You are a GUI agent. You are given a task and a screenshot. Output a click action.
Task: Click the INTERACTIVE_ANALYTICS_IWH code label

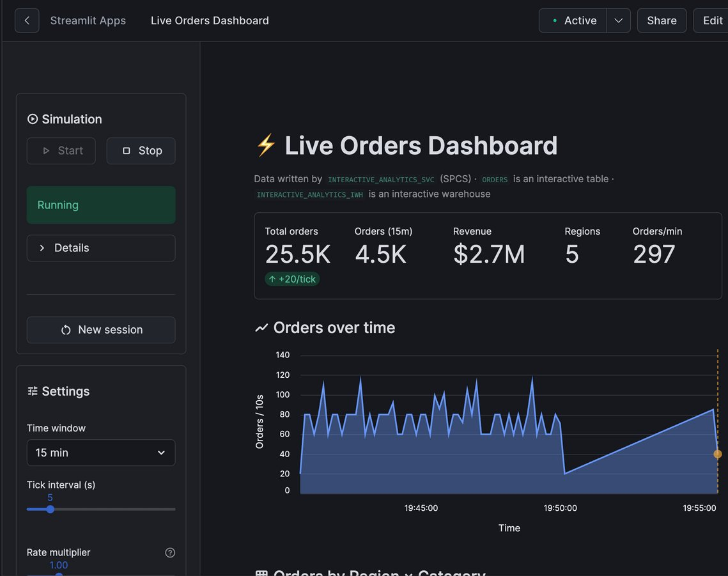tap(310, 194)
